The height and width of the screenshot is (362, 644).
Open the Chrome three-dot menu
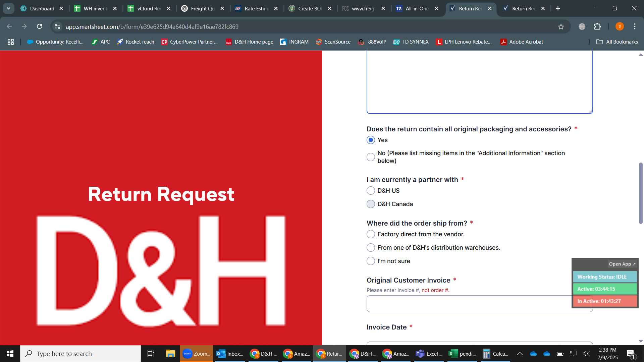click(635, 26)
